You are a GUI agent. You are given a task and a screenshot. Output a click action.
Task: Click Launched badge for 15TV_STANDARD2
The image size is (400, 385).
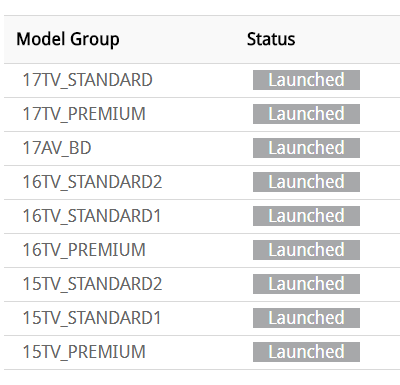point(306,284)
